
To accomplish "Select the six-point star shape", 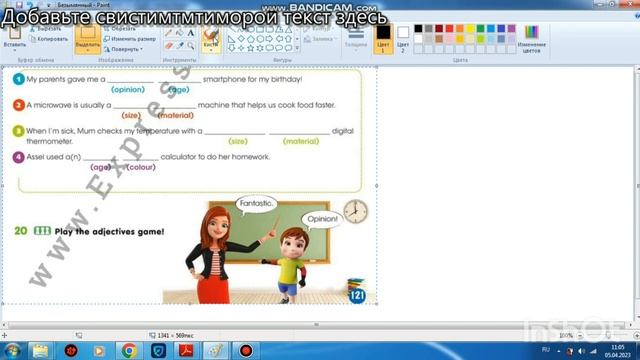I will (x=260, y=48).
